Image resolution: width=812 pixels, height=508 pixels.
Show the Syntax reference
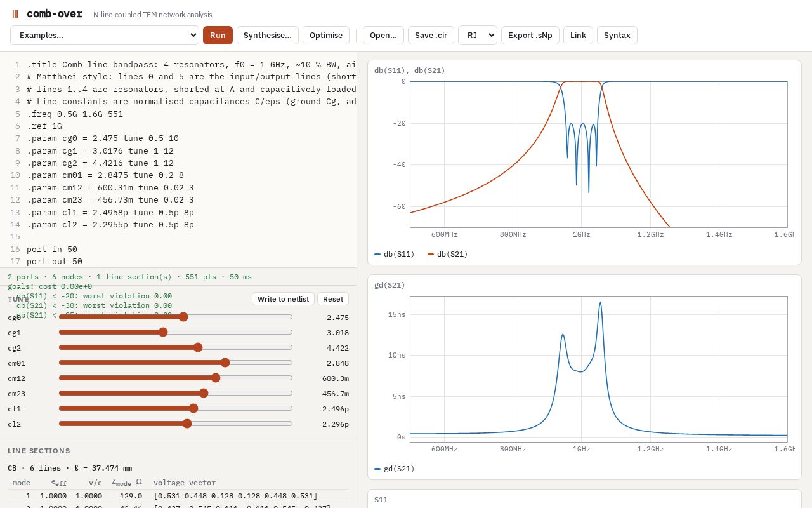coord(617,36)
